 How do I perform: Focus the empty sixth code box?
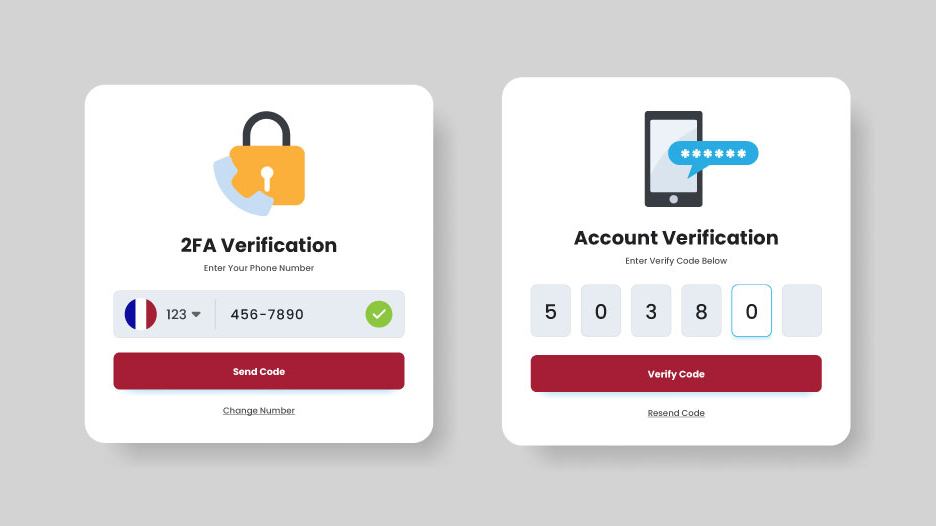802,310
